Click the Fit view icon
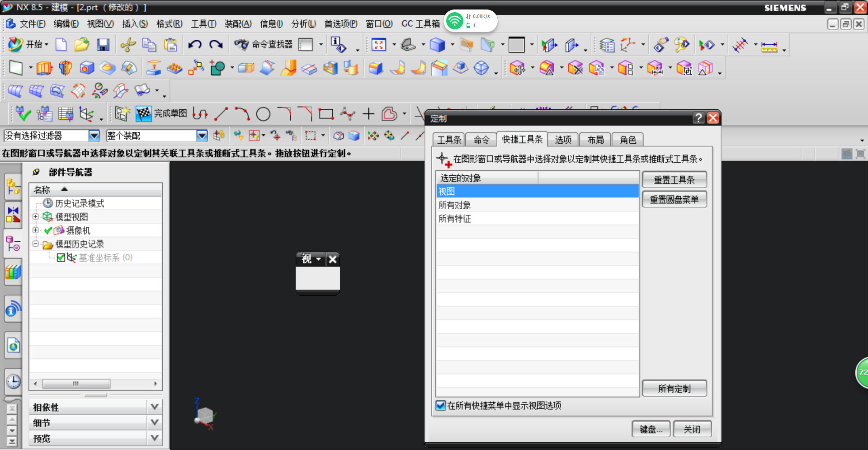The image size is (868, 450). click(x=379, y=44)
